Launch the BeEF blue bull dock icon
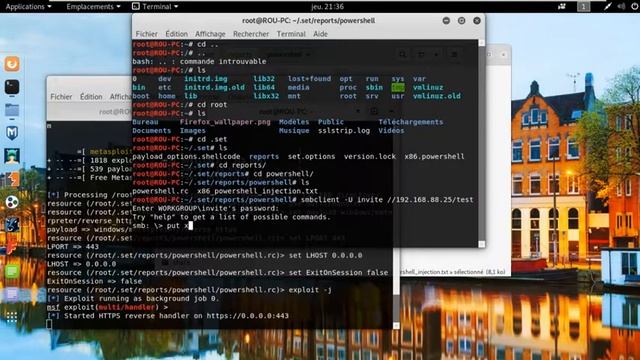Viewport: 640px width, 360px height. click(12, 225)
